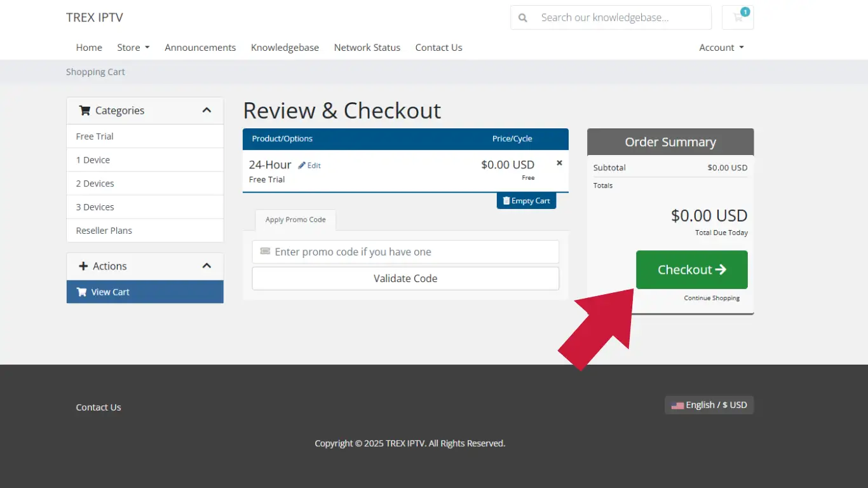Click the Product/Options column header
The image size is (868, 488).
pos(282,139)
